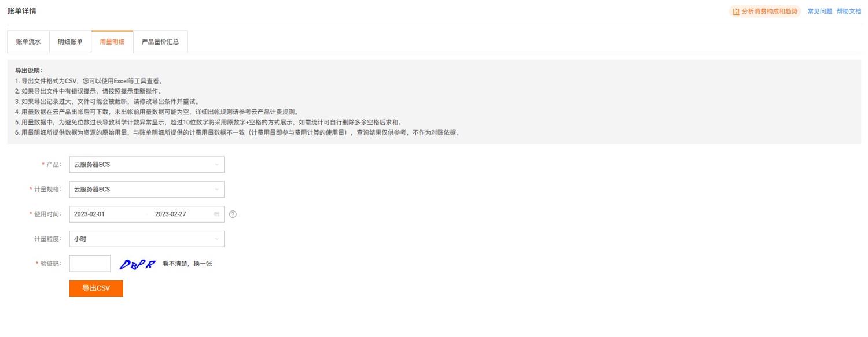Open the calendar icon in 使用时间 field
Viewport: 868px width, 337px height.
point(217,214)
